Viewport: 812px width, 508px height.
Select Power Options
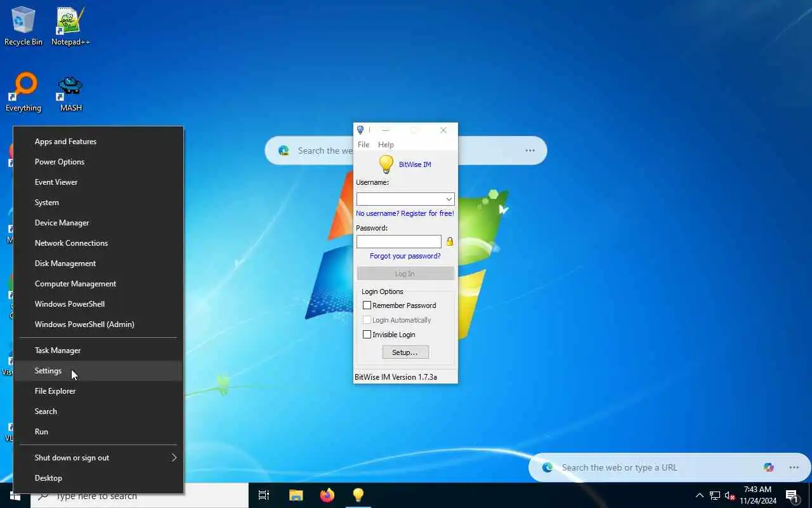point(98,162)
